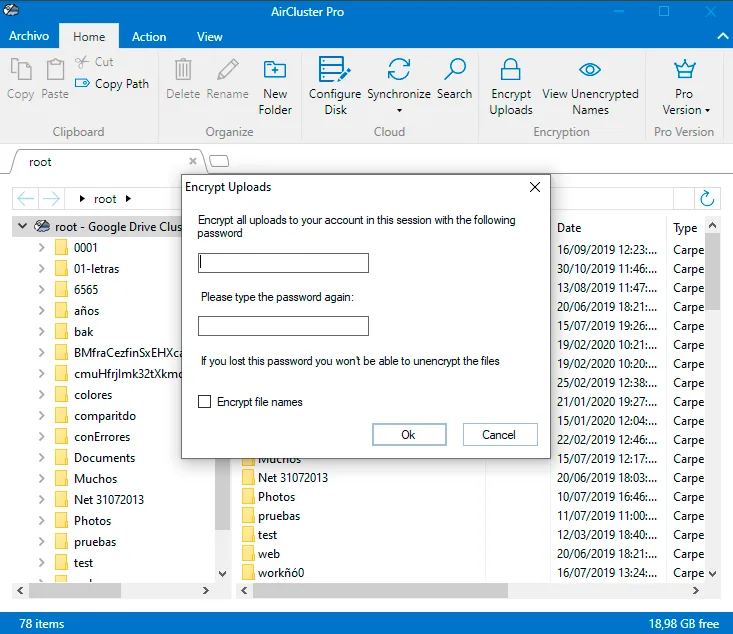Switch to the View ribbon tab
Image resolution: width=733 pixels, height=634 pixels.
pos(209,36)
